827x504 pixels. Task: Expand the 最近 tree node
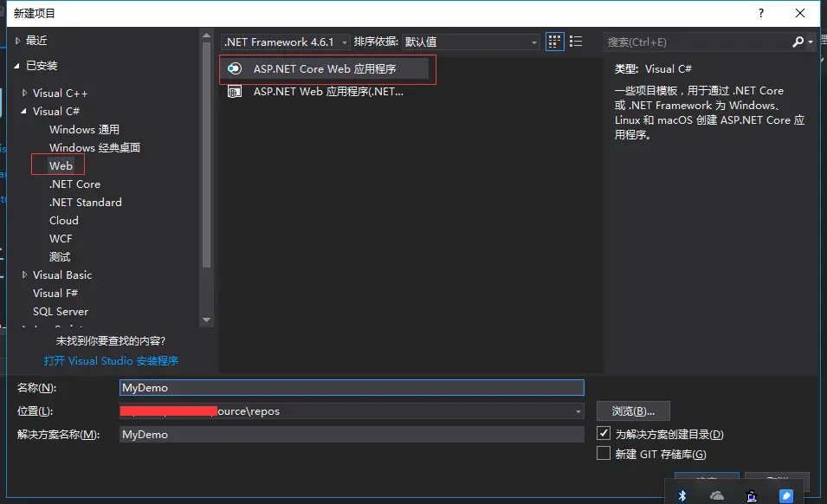click(17, 40)
